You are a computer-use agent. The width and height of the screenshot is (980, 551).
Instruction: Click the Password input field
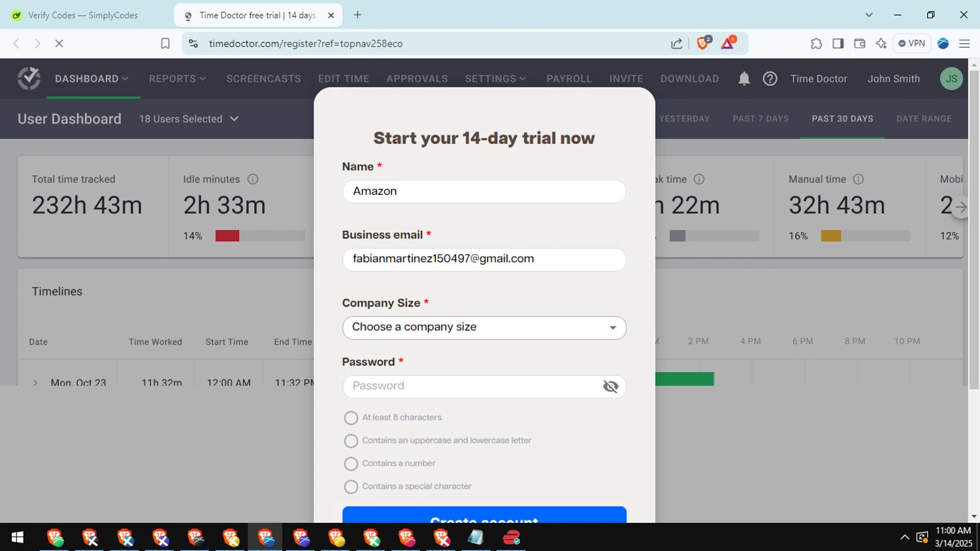click(484, 386)
